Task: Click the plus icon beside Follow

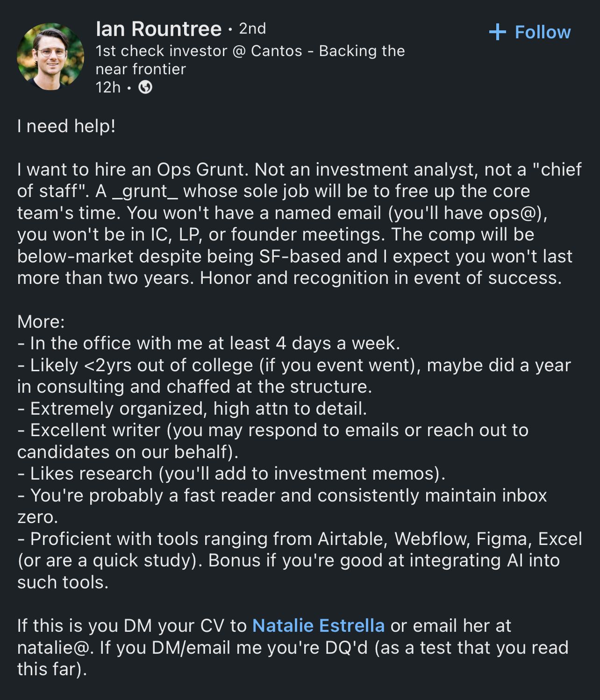Action: tap(497, 32)
